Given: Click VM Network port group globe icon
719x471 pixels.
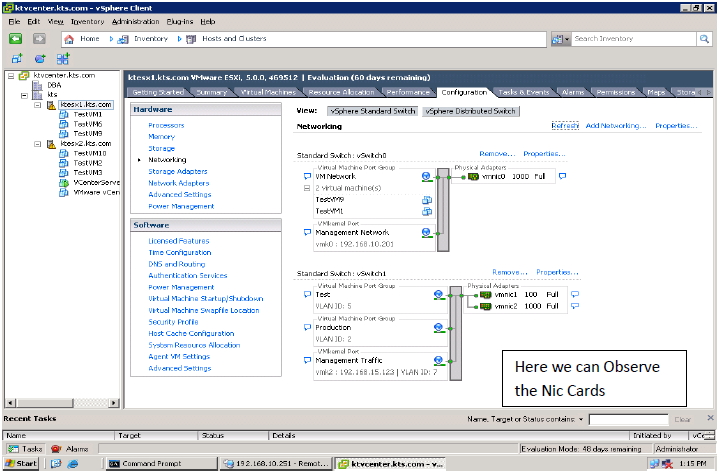Looking at the screenshot, I should [426, 177].
